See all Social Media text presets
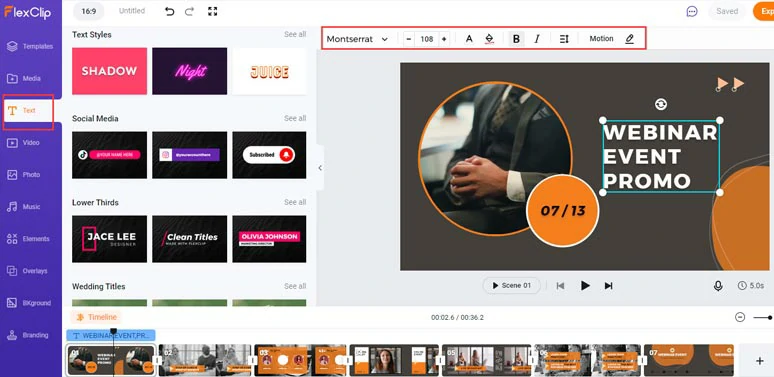774x377 pixels. tap(295, 118)
